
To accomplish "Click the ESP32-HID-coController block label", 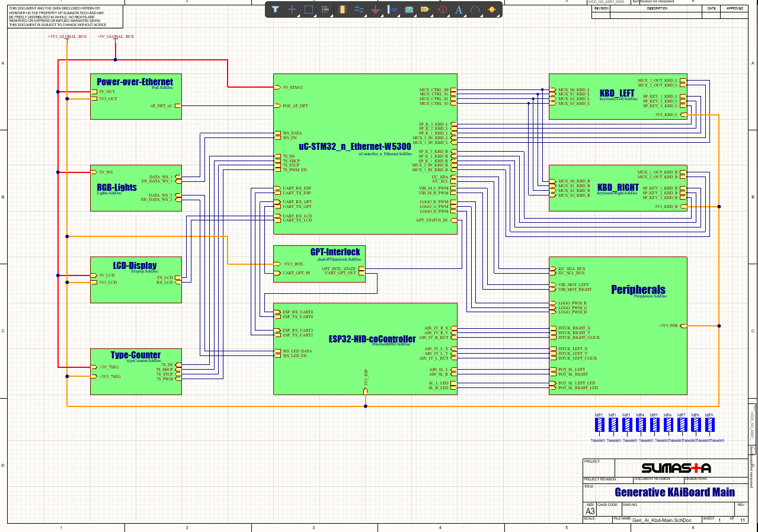I will tap(372, 339).
